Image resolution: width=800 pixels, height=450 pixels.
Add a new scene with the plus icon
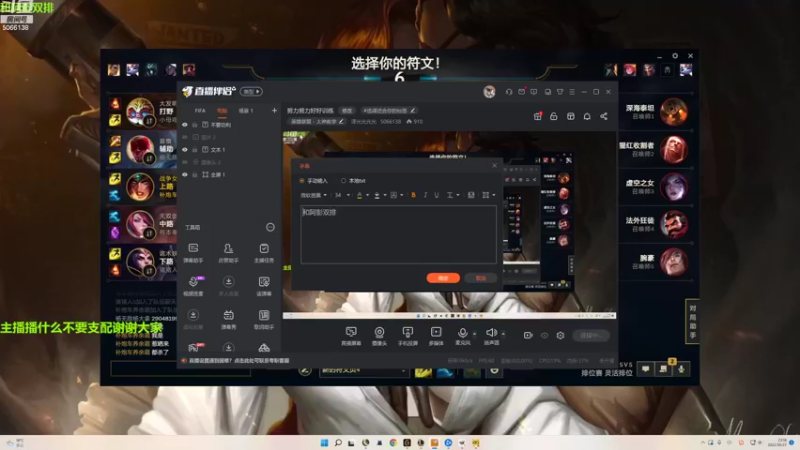(x=274, y=110)
